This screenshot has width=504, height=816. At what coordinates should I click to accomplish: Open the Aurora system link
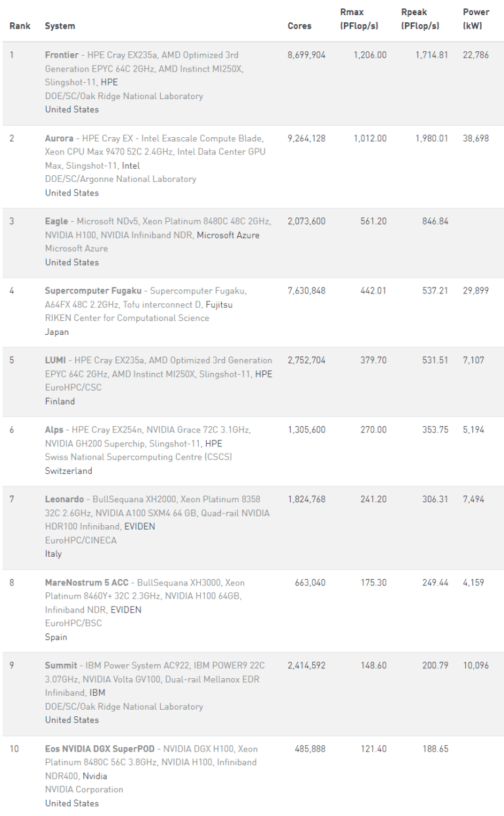59,139
